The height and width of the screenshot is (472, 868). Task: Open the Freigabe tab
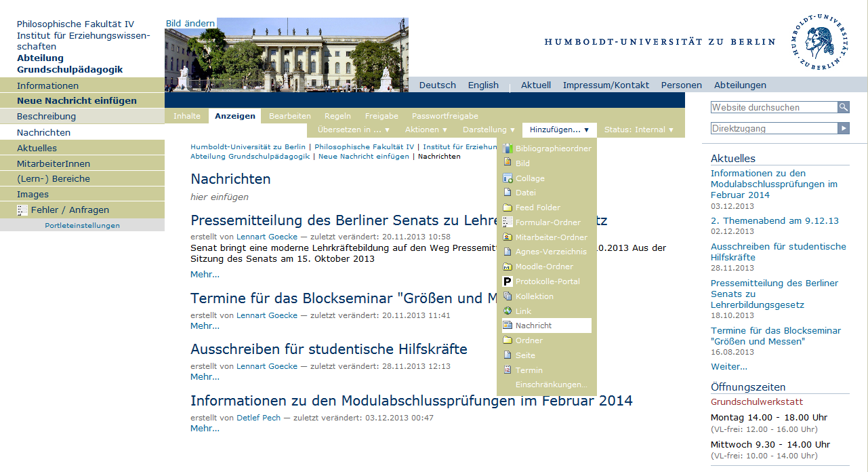[381, 116]
